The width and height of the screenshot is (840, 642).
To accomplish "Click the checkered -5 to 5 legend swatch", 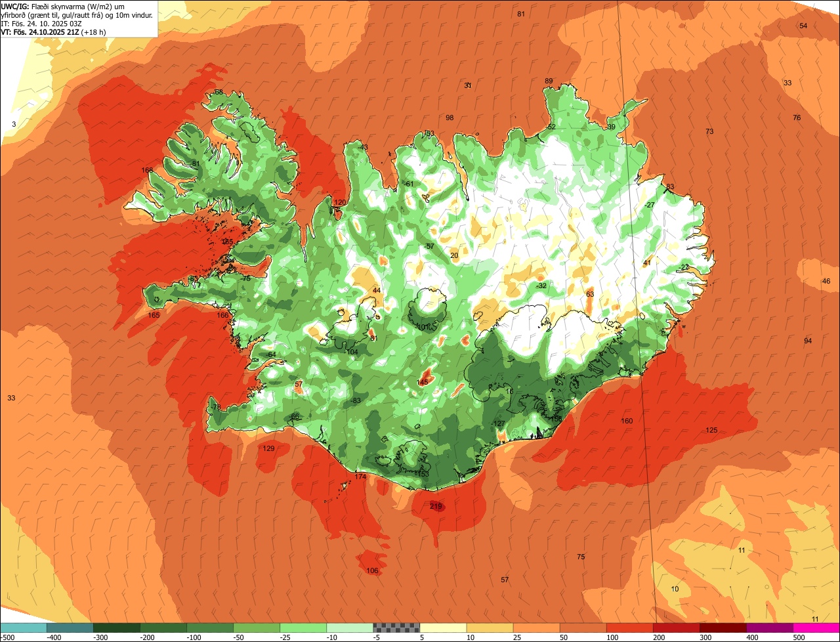I will (396, 627).
